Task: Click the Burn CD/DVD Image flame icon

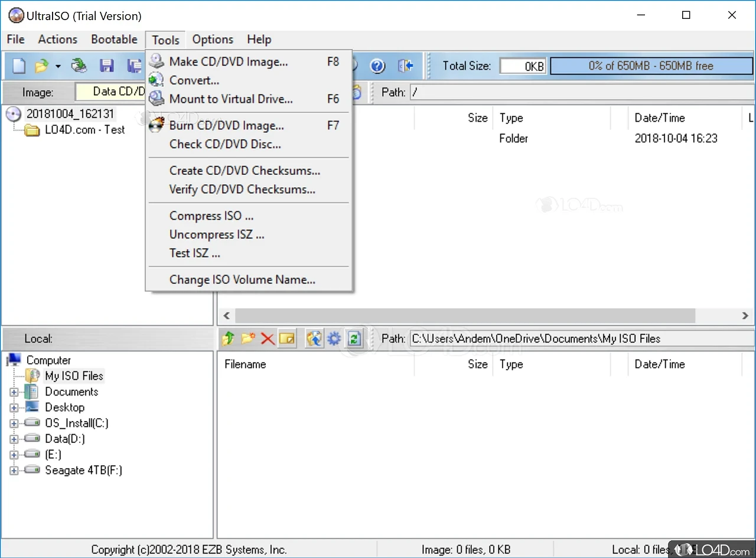Action: pos(157,125)
